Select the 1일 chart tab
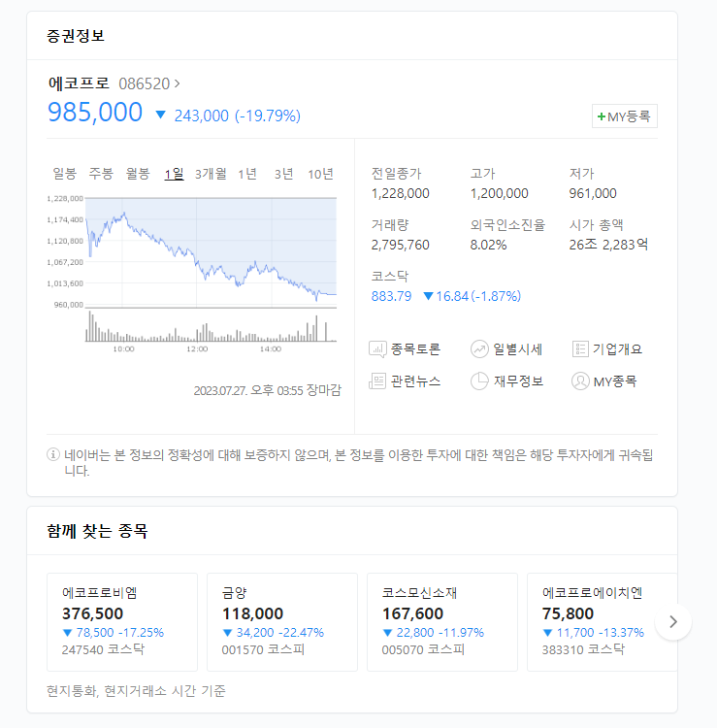Viewport: 717px width, 728px height. 174,174
